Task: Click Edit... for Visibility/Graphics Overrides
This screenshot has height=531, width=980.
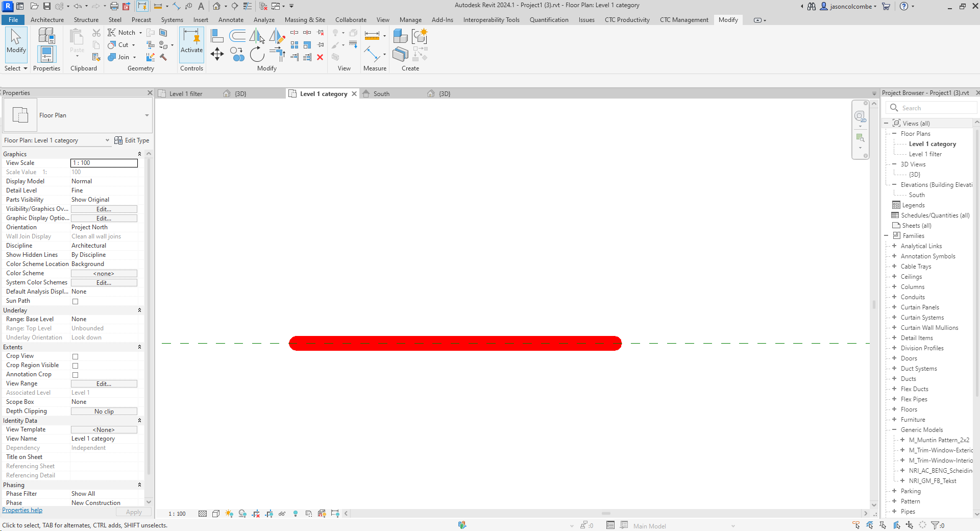Action: (104, 209)
